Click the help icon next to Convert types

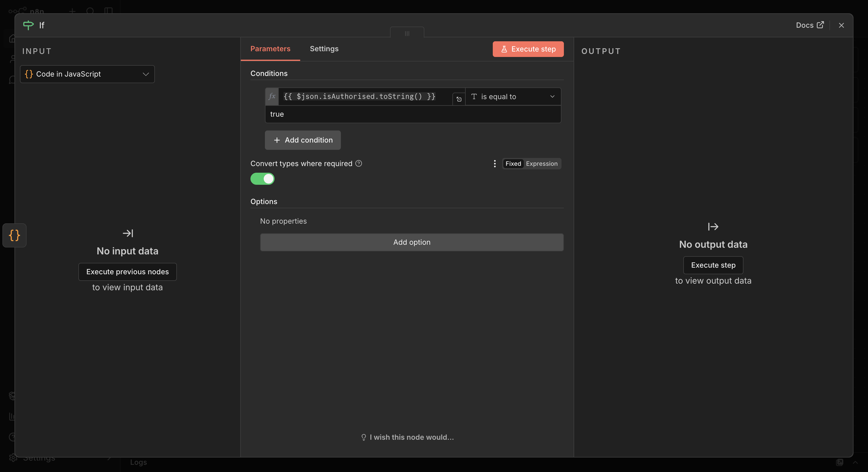(359, 163)
